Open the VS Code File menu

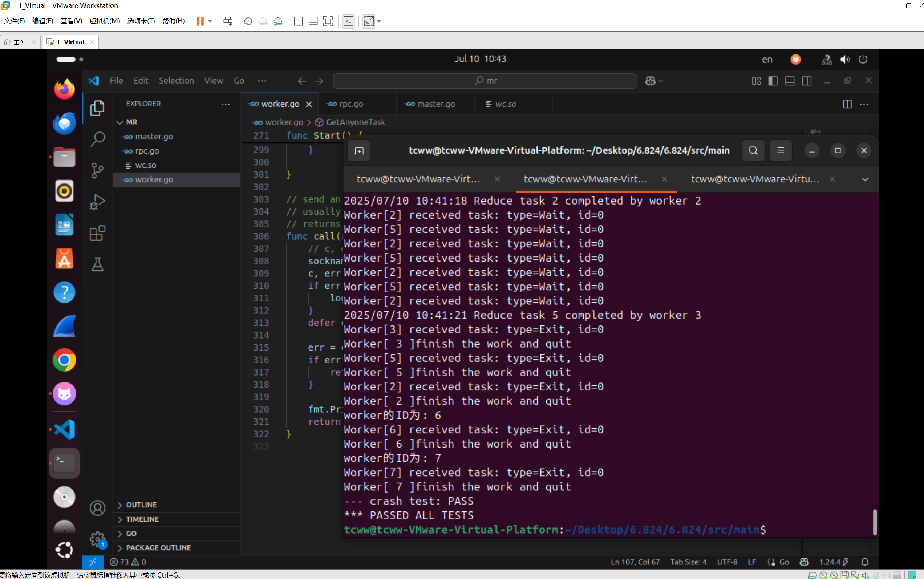tap(117, 81)
